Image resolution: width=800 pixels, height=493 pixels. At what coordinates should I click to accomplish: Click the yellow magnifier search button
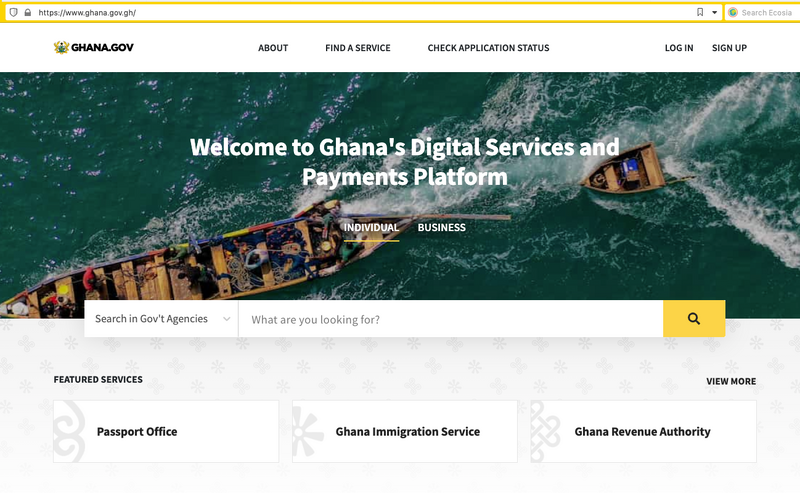694,318
